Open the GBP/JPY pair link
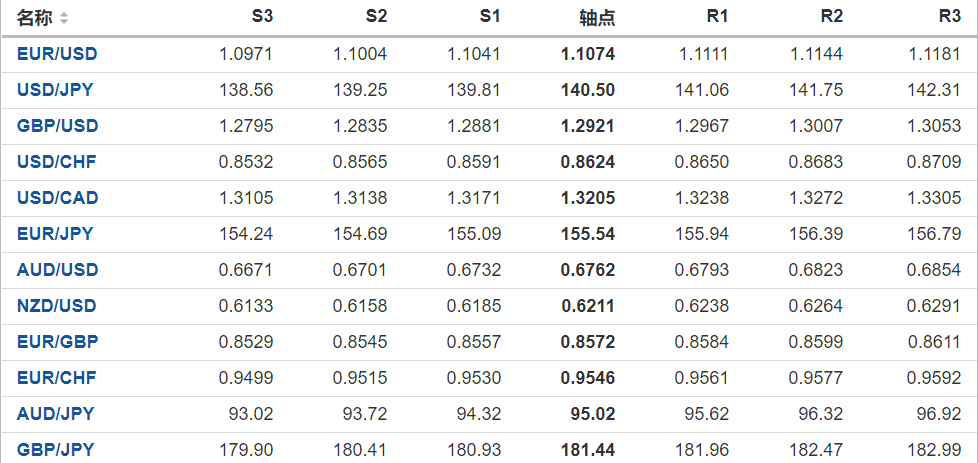The height and width of the screenshot is (463, 978). coord(55,450)
